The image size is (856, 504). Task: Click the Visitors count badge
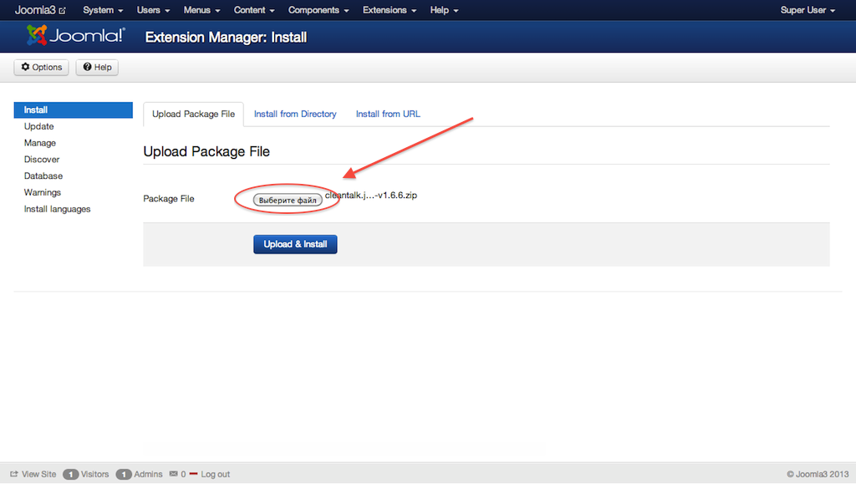71,474
